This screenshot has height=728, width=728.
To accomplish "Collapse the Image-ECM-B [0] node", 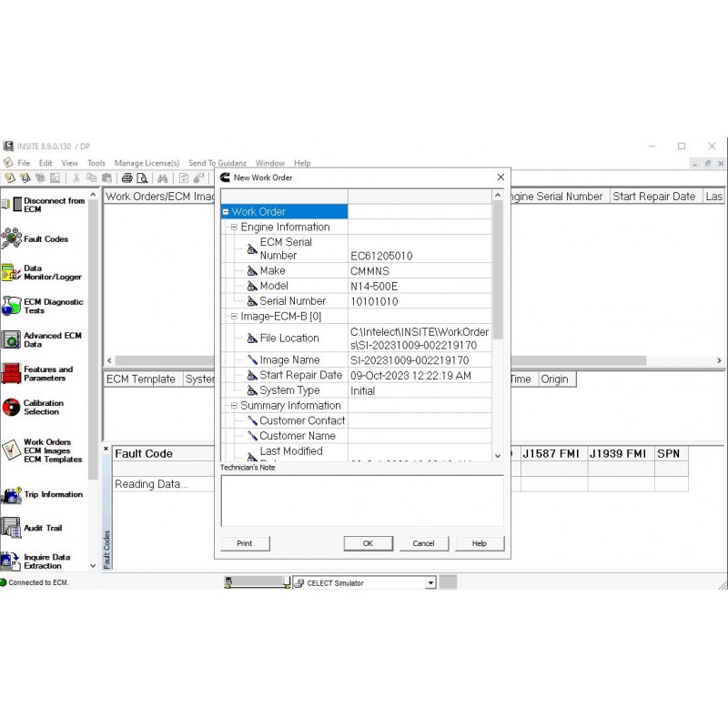I will click(x=234, y=316).
